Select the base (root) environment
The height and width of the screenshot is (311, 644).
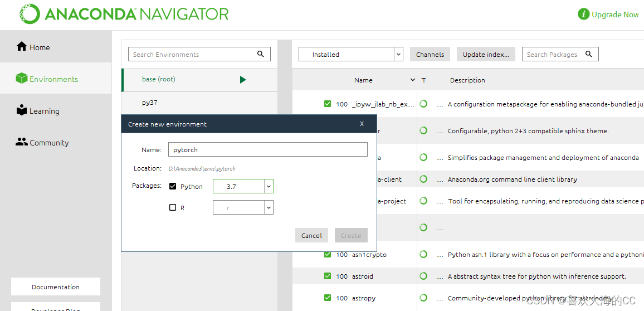pos(199,79)
